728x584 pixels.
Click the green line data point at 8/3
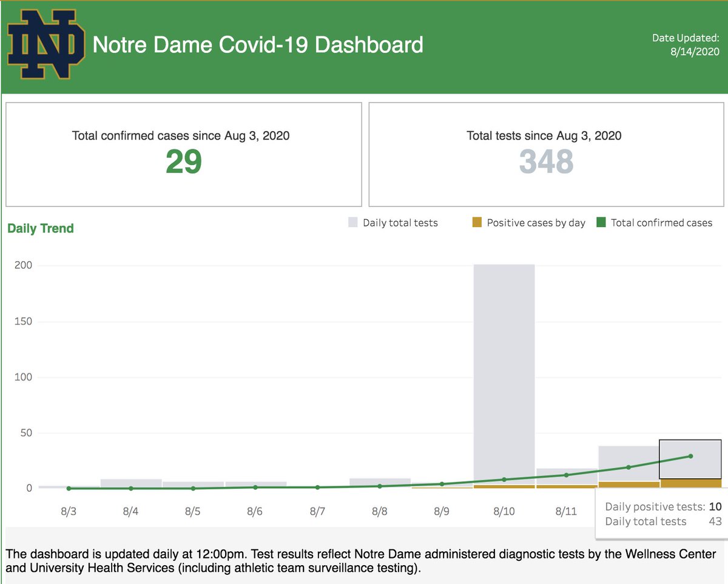point(69,488)
